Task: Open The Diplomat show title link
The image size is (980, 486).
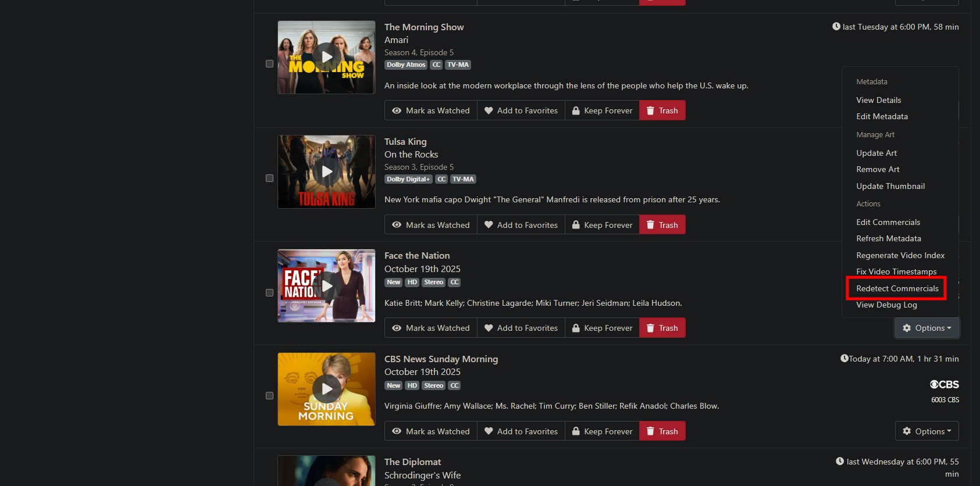Action: (x=412, y=462)
